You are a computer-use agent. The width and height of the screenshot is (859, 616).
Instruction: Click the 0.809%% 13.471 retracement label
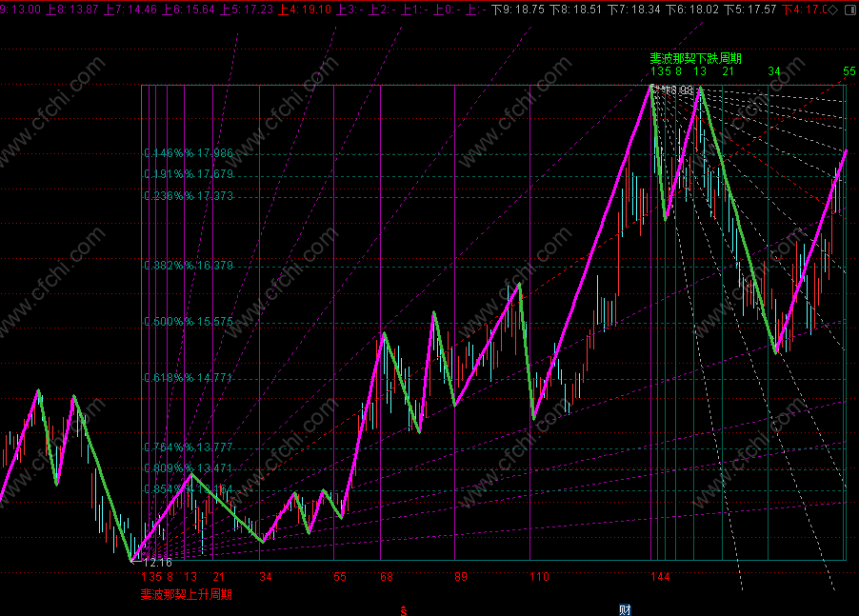pyautogui.click(x=189, y=468)
